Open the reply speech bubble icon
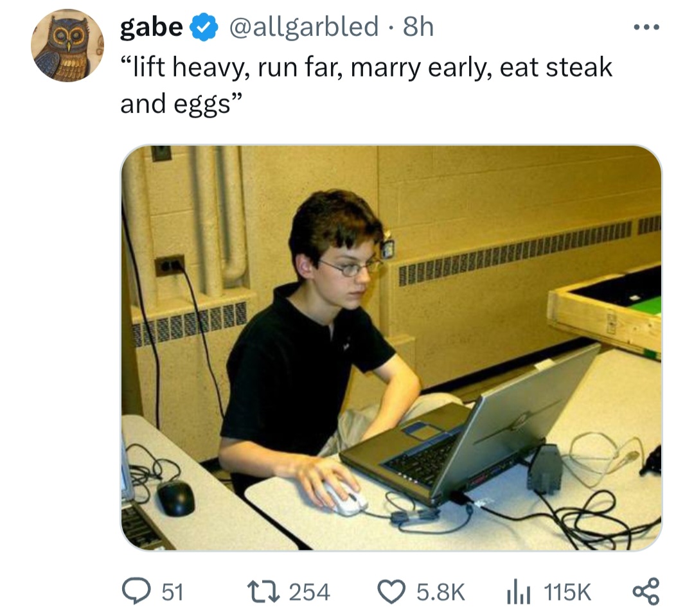The image size is (694, 616). coord(134,591)
